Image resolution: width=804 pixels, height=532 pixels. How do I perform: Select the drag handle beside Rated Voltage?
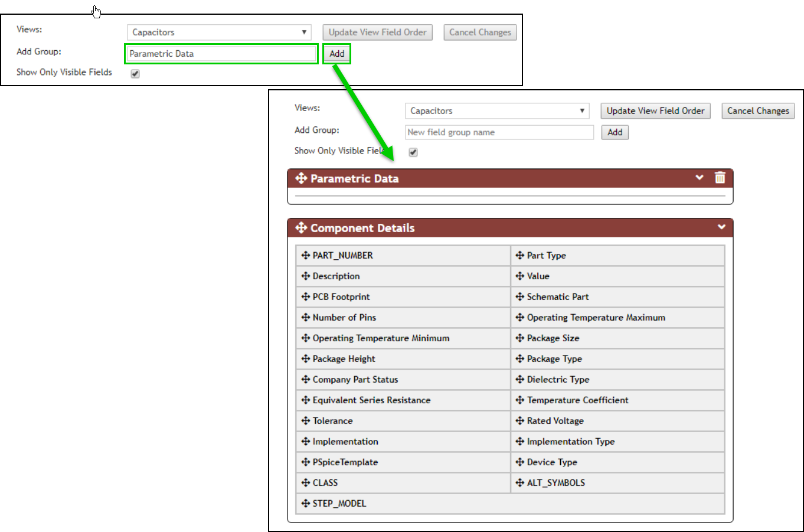tap(518, 420)
